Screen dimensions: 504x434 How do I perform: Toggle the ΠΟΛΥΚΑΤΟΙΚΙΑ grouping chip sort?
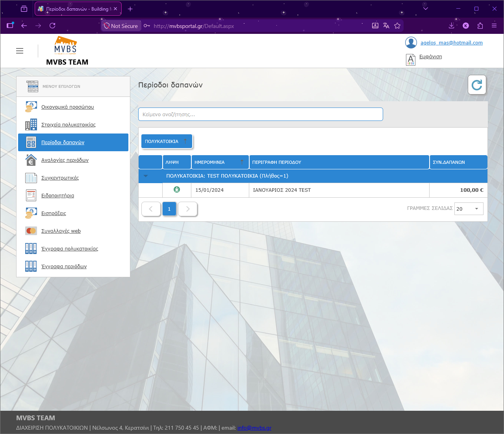pyautogui.click(x=167, y=141)
